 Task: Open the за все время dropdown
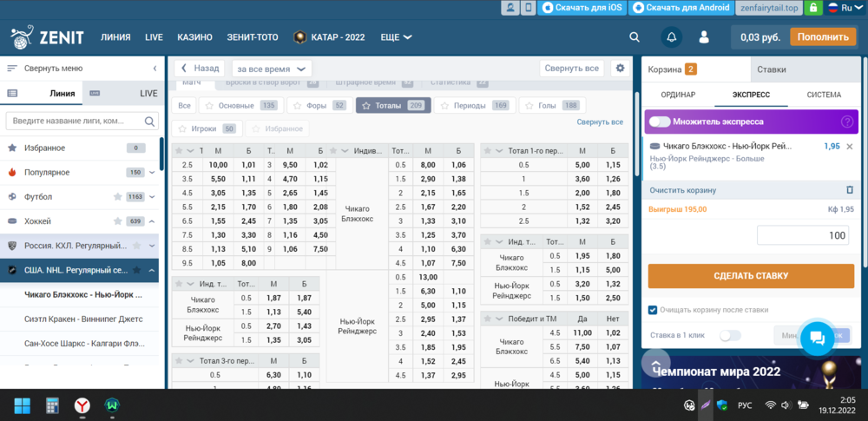(272, 69)
